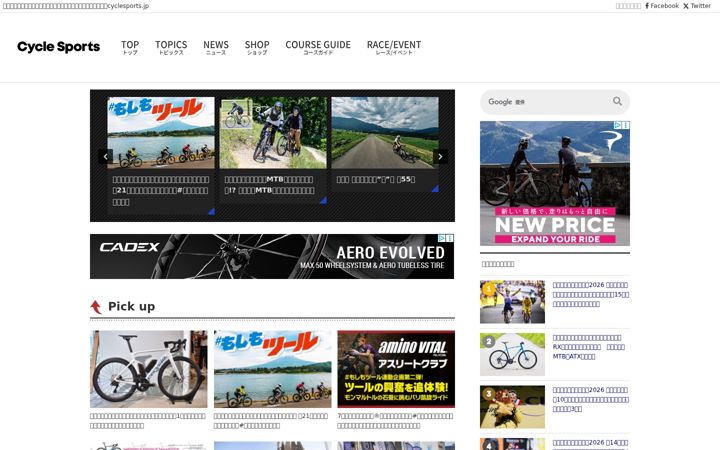The height and width of the screenshot is (450, 720).
Task: Click the X logo icon
Action: tap(686, 6)
